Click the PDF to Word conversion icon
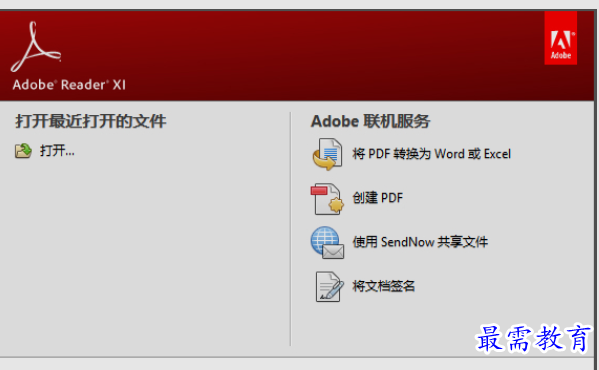Screen dimensions: 599x370 pyautogui.click(x=327, y=154)
